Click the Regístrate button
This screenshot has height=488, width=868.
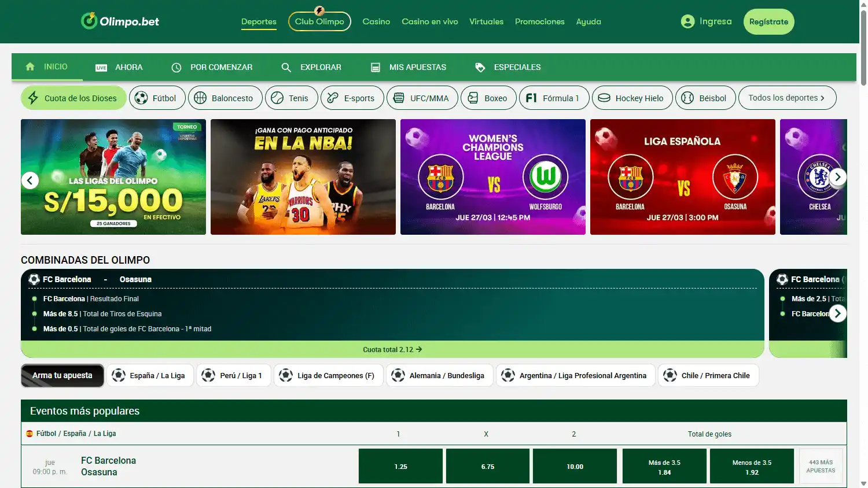point(768,21)
